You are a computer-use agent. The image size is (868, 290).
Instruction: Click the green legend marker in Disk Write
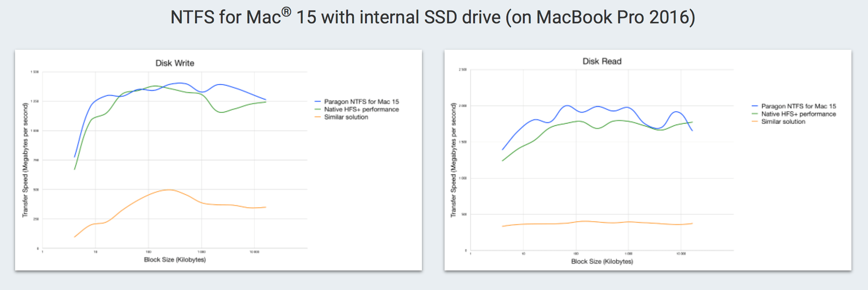(x=318, y=109)
